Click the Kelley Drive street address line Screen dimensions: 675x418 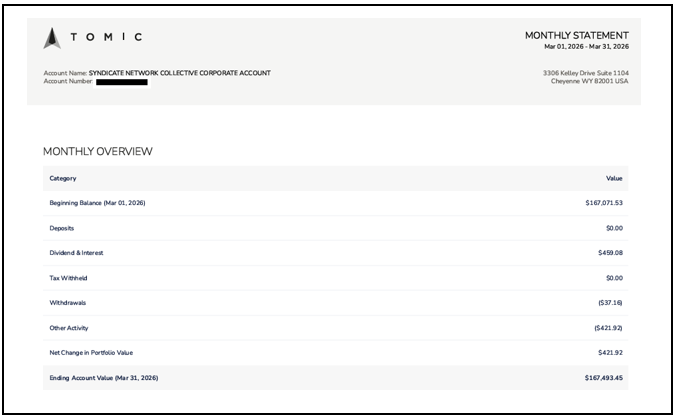pos(585,73)
